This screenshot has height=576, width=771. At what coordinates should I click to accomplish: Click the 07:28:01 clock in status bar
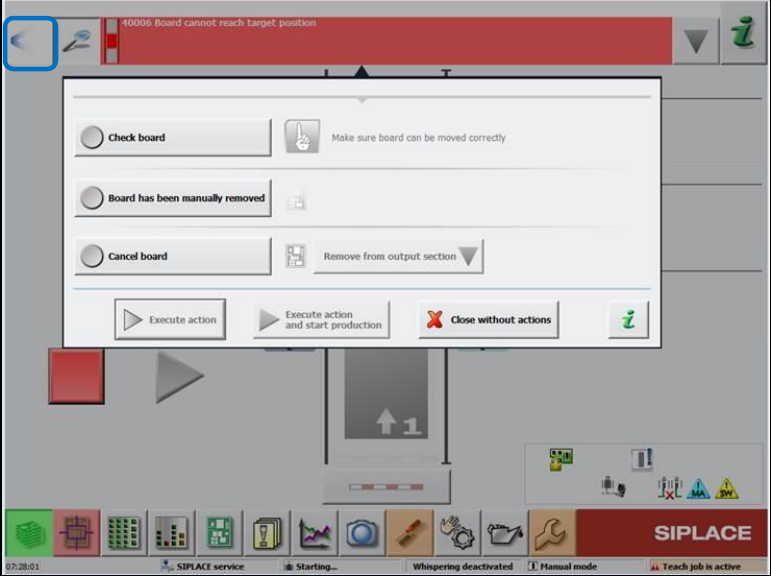coord(23,567)
